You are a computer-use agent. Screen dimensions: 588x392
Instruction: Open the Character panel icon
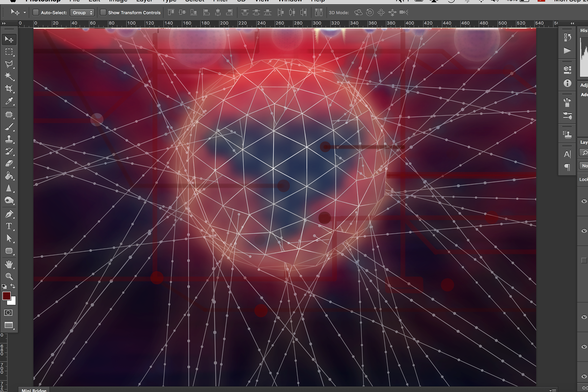(567, 154)
